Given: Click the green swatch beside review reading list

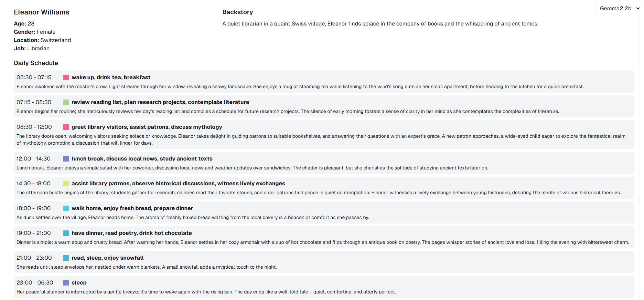Looking at the screenshot, I should (66, 102).
